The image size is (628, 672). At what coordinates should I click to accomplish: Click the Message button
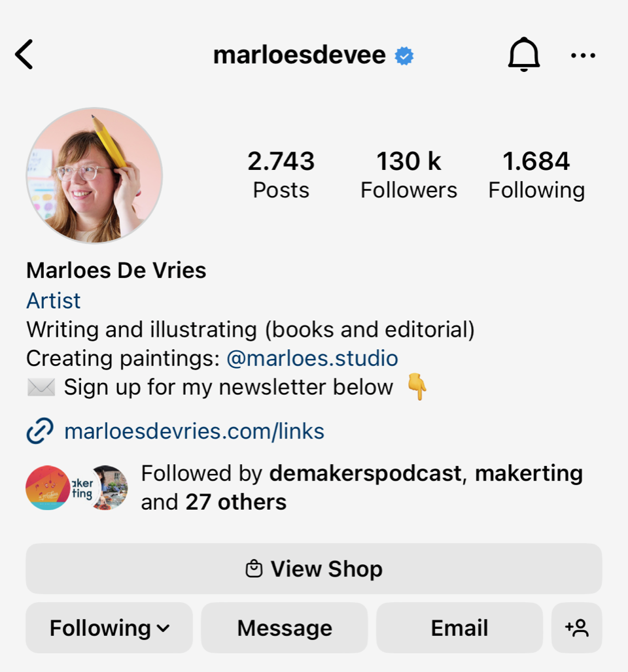point(285,628)
